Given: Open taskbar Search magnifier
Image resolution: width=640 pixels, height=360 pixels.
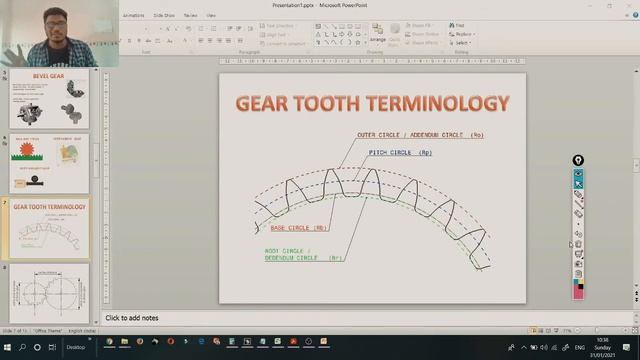Looking at the screenshot, I should coord(22,347).
